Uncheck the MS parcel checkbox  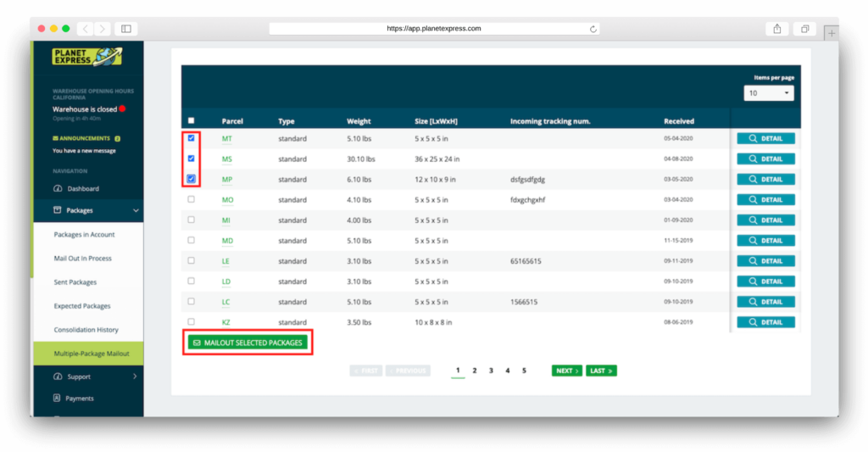tap(191, 159)
